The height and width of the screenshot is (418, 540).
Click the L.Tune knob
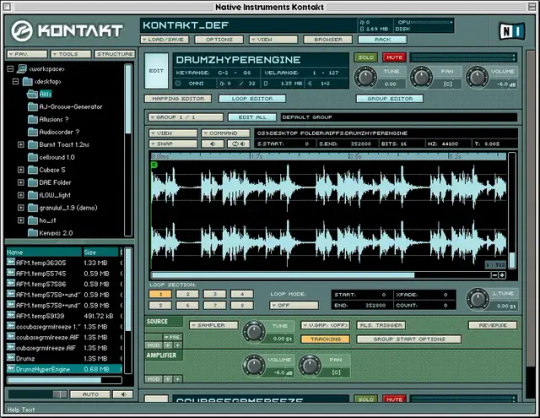coord(478,299)
